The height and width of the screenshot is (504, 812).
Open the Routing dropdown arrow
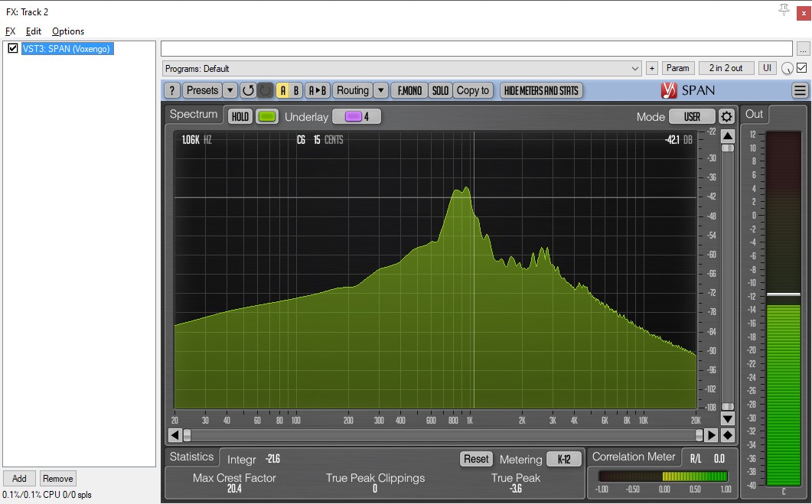point(380,90)
